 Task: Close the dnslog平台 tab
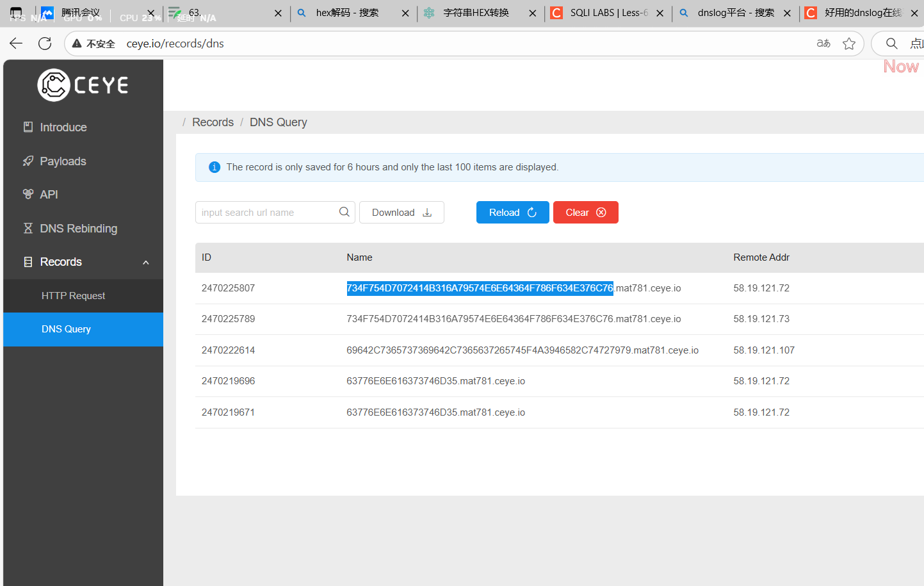point(787,13)
